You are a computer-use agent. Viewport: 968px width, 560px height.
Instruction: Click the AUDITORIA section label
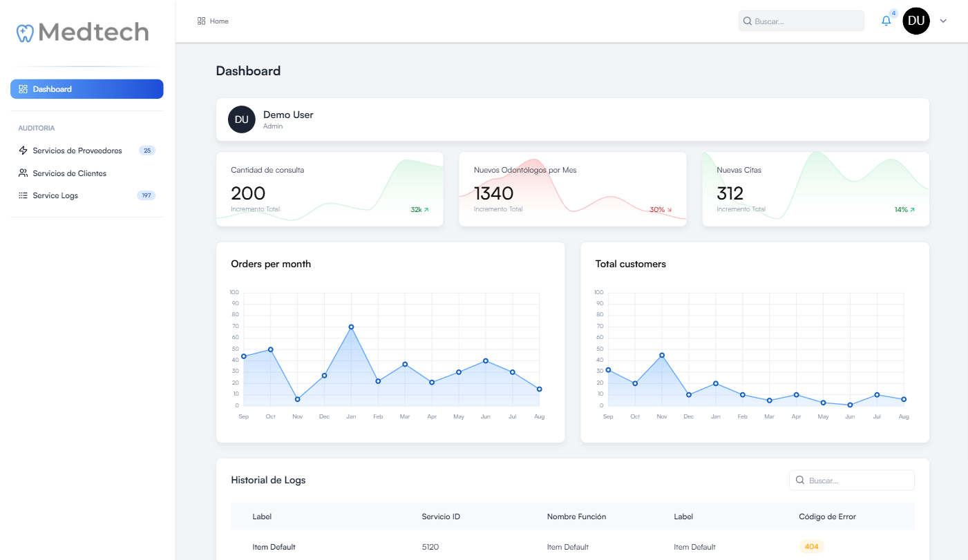(37, 128)
